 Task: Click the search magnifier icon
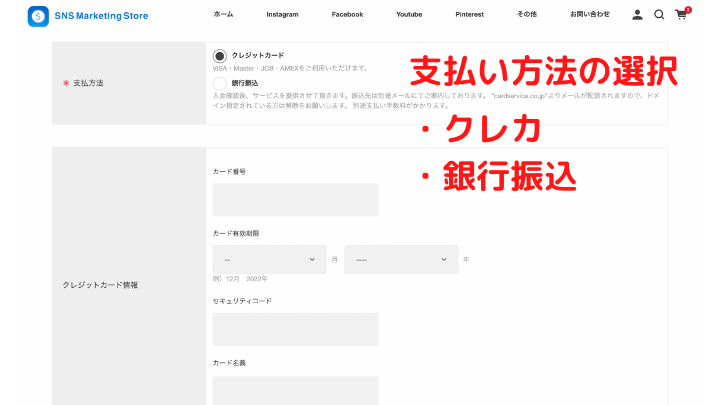659,15
